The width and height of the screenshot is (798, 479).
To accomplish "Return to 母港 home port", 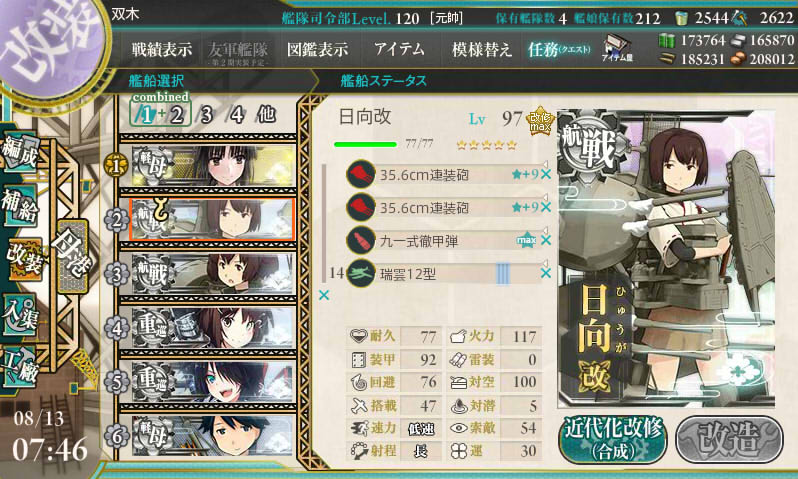I will [x=74, y=256].
